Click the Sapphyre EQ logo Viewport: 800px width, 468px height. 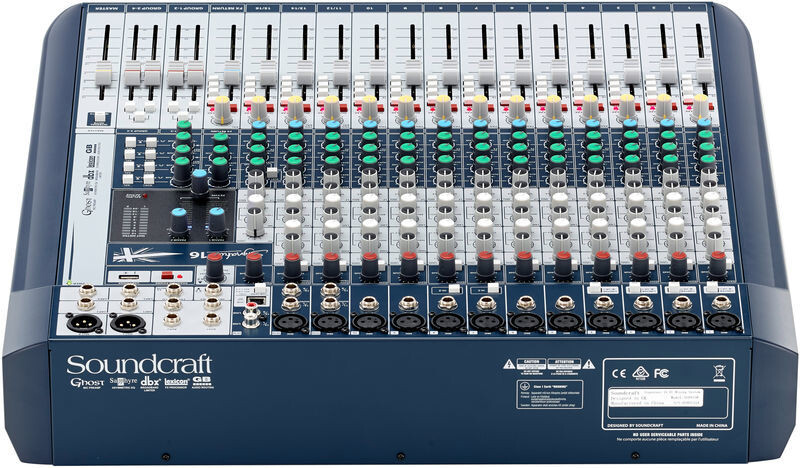click(122, 383)
